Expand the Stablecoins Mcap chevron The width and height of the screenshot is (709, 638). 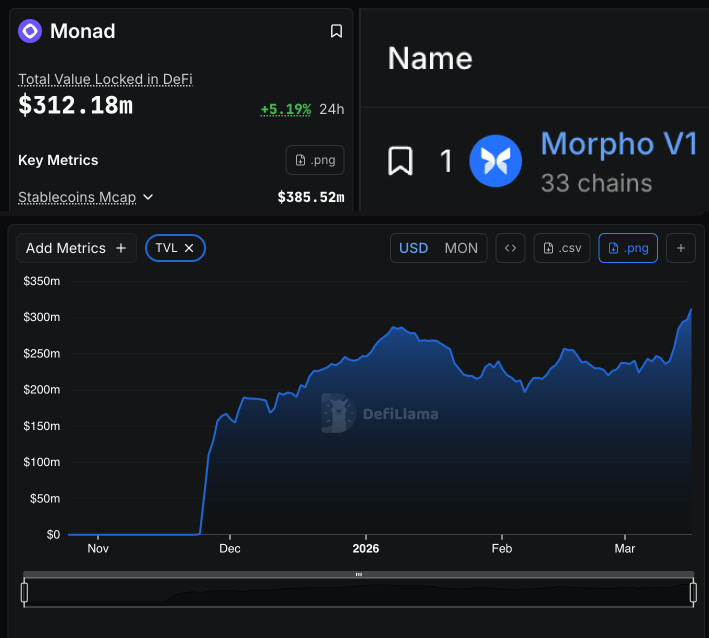click(148, 197)
